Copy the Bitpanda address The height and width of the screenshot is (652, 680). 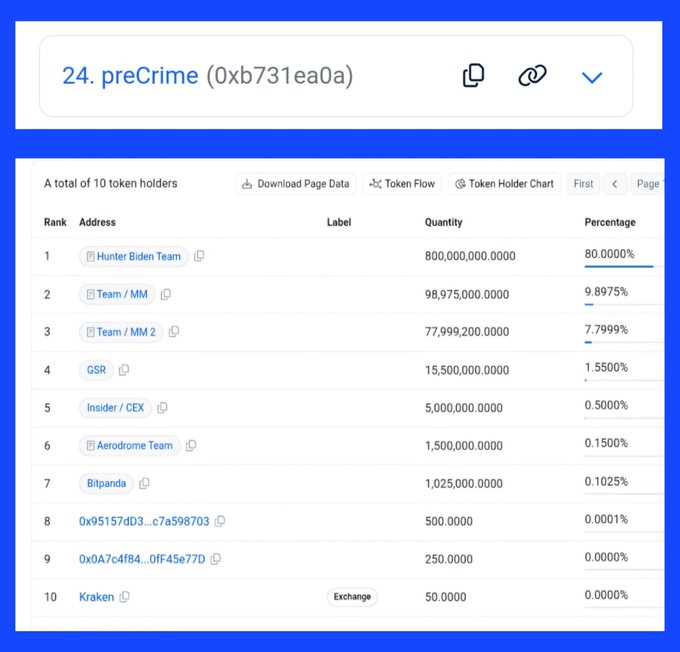point(144,483)
